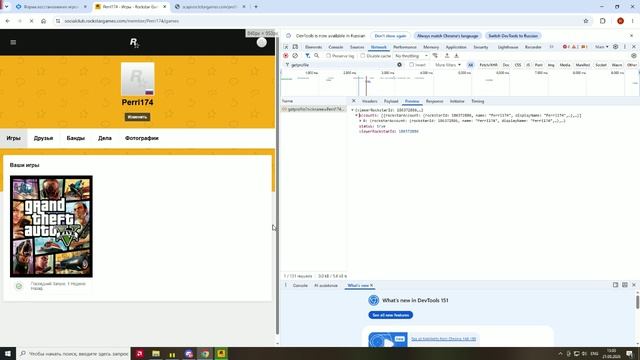The image size is (640, 360).
Task: Click the Windows taskbar search box
Action: (73, 353)
